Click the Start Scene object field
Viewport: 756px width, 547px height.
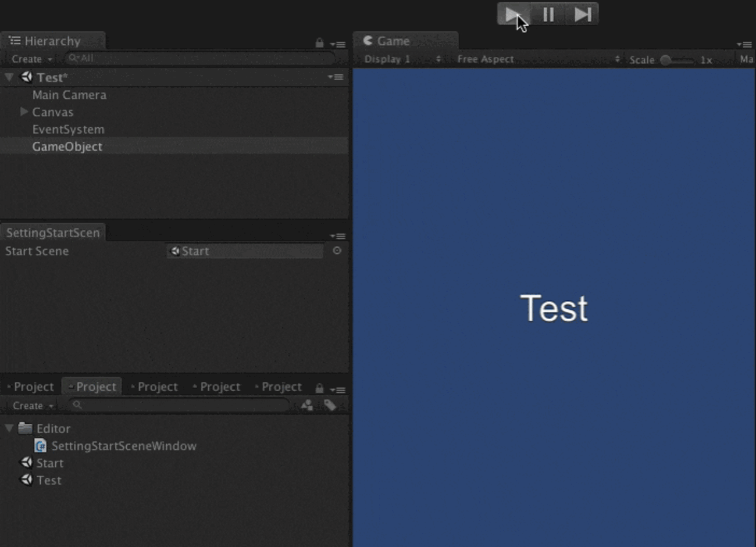click(x=245, y=251)
